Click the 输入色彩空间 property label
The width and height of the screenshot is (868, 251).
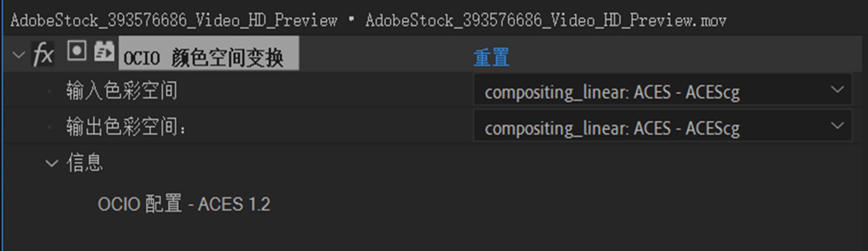pos(121,90)
